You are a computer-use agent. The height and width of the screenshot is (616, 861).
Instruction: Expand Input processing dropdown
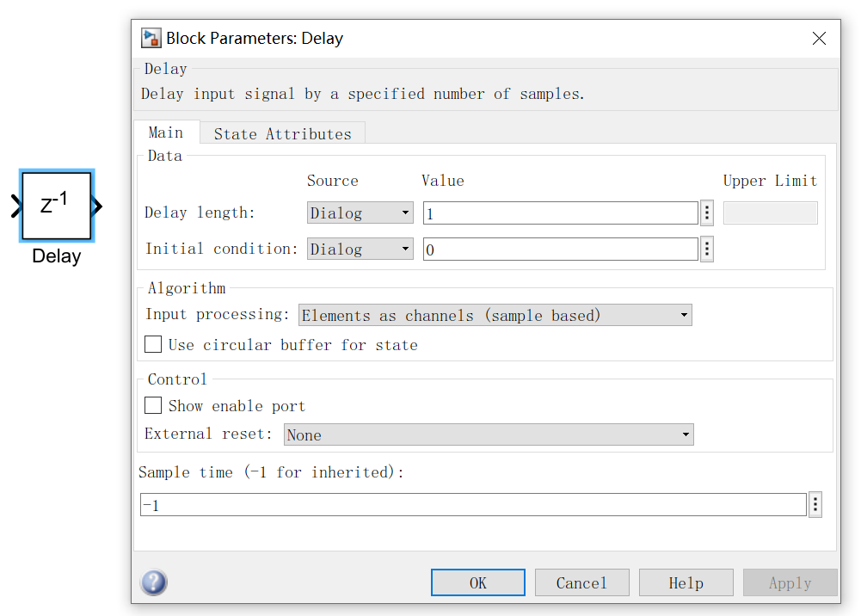pos(495,315)
